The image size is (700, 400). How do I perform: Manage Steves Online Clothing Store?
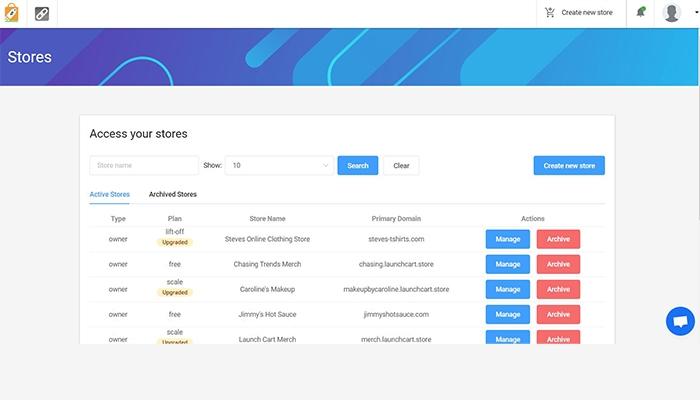pos(508,239)
